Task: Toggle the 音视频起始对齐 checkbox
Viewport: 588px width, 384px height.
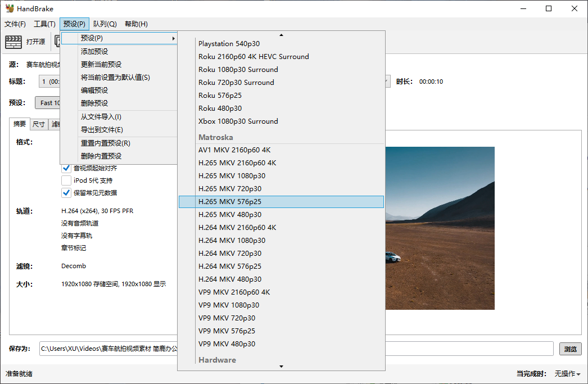Action: (66, 168)
